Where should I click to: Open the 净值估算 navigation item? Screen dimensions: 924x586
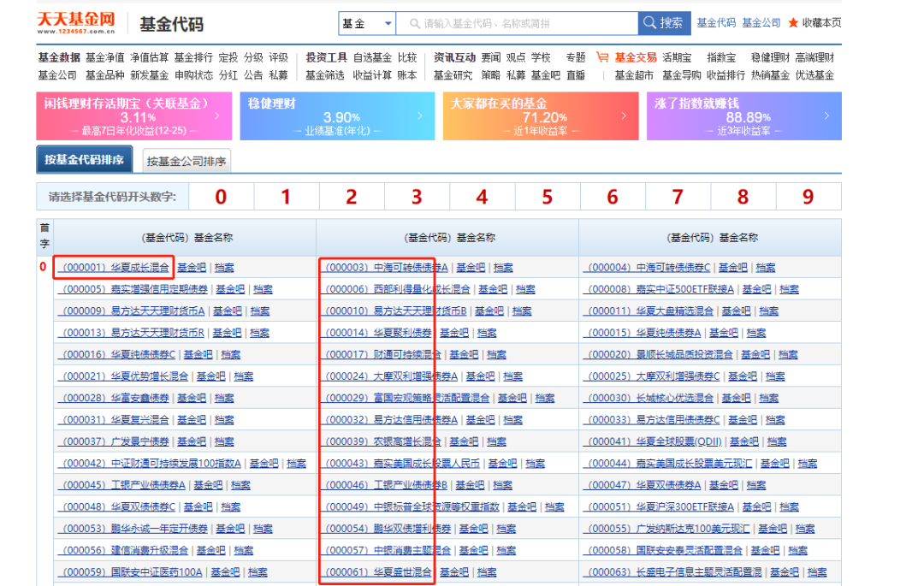pyautogui.click(x=149, y=57)
